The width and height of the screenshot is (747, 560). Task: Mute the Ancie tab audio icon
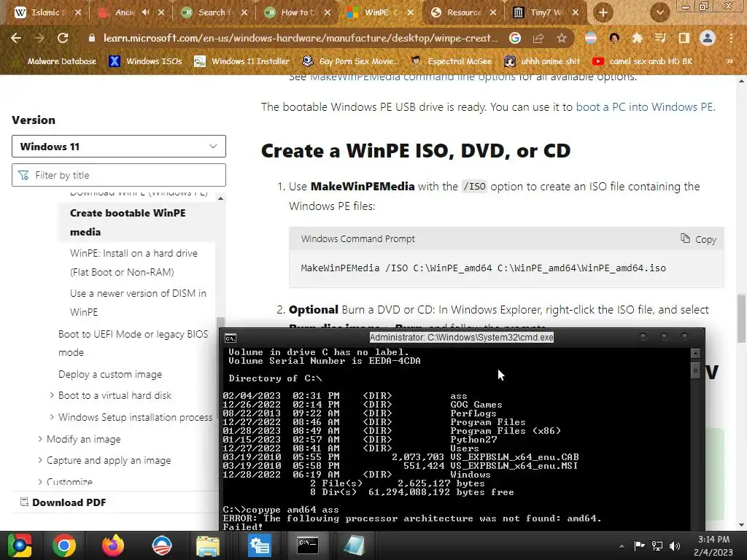(146, 12)
